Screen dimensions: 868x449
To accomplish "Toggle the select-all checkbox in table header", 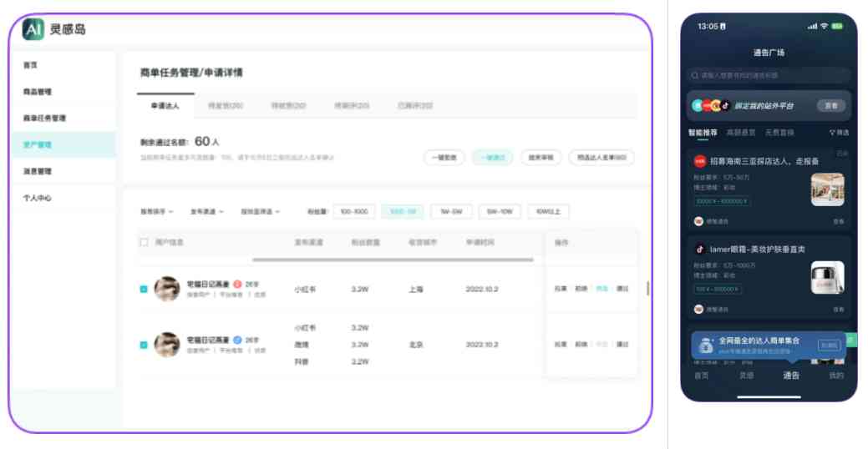I will pos(145,242).
